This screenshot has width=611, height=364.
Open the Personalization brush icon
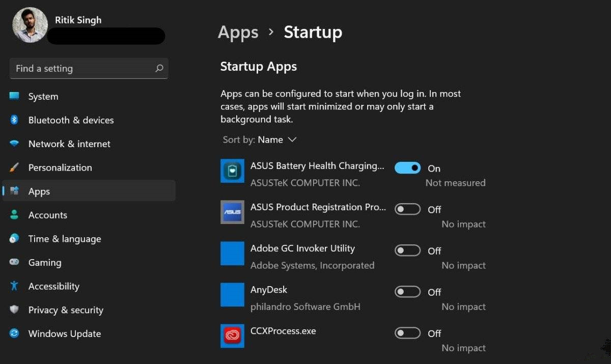pyautogui.click(x=15, y=167)
